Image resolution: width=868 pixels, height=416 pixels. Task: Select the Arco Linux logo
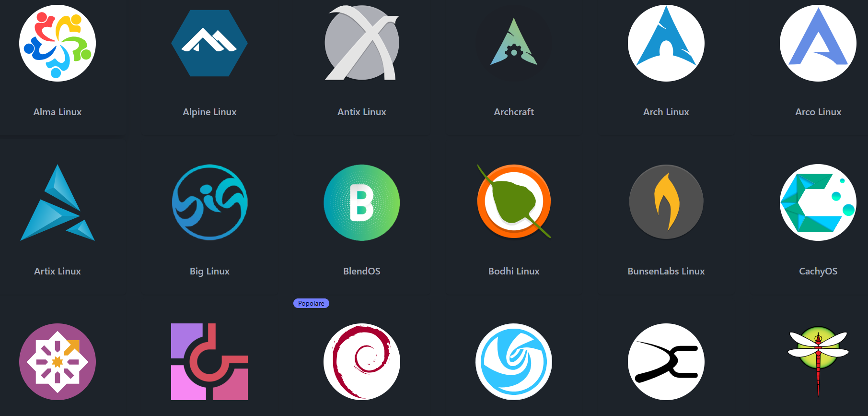pos(818,43)
